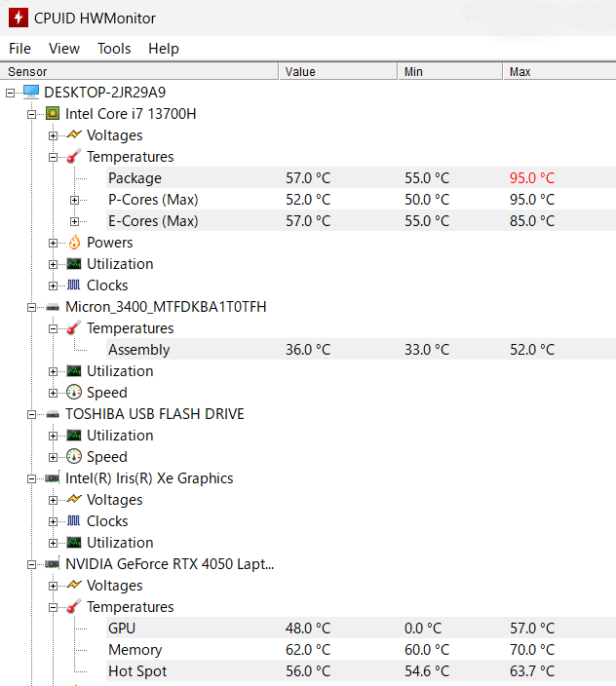The image size is (616, 686).
Task: Click the CPUID HWMonitor app logo icon
Action: tap(19, 18)
